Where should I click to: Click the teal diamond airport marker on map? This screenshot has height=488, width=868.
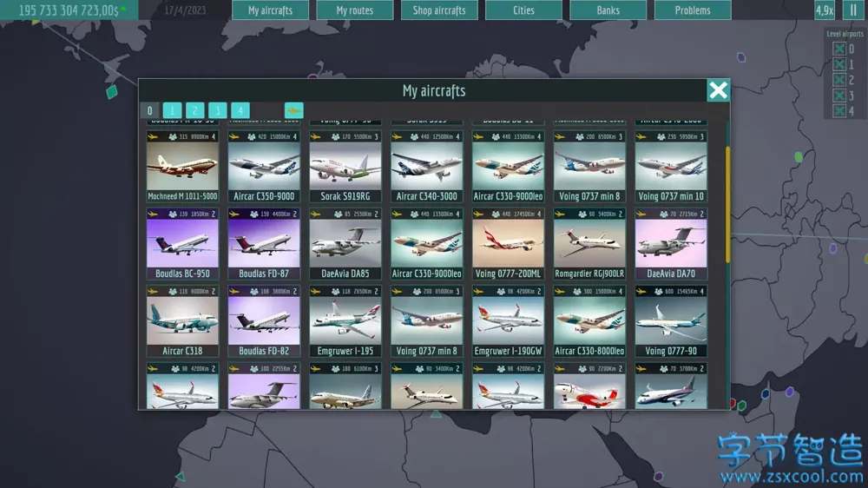point(112,91)
